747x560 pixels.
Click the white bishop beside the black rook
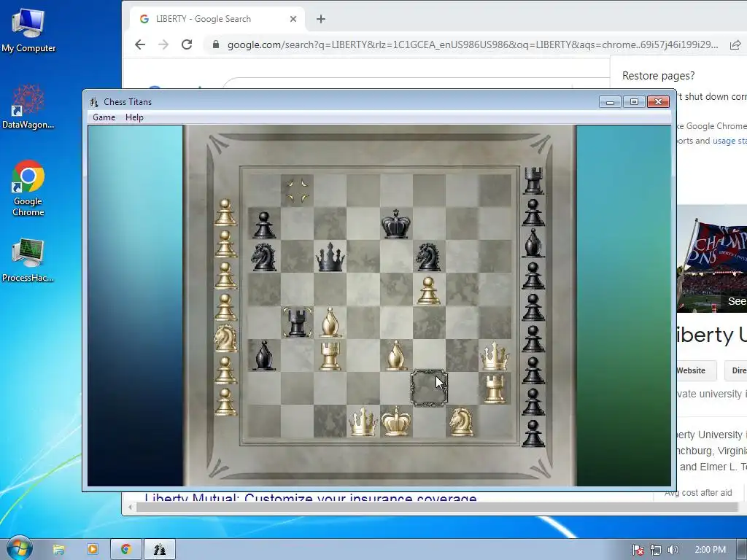pos(330,322)
